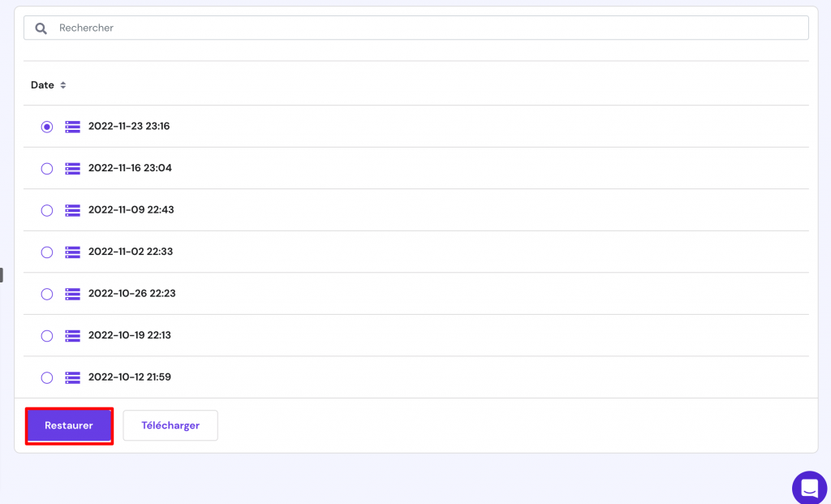Click inside the Rechercher search field
Screen dimensions: 831x504
[x=243, y=28]
